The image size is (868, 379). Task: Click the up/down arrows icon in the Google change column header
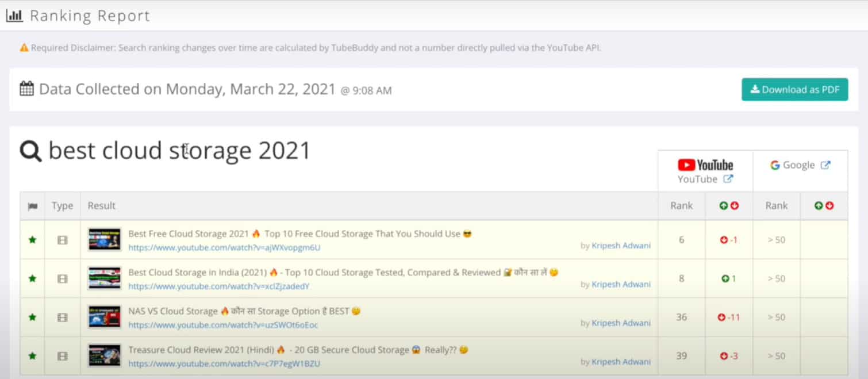click(824, 206)
